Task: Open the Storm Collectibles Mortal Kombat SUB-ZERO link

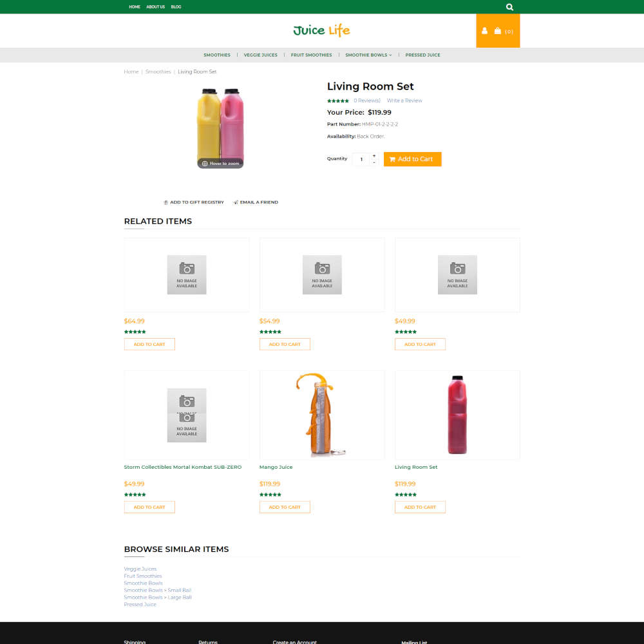Action: pyautogui.click(x=183, y=467)
